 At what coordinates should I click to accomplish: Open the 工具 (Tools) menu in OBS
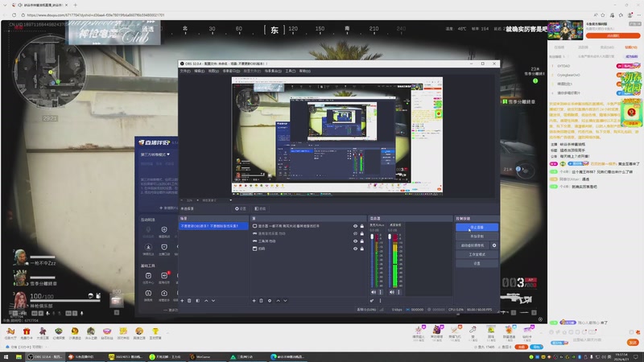tap(290, 71)
